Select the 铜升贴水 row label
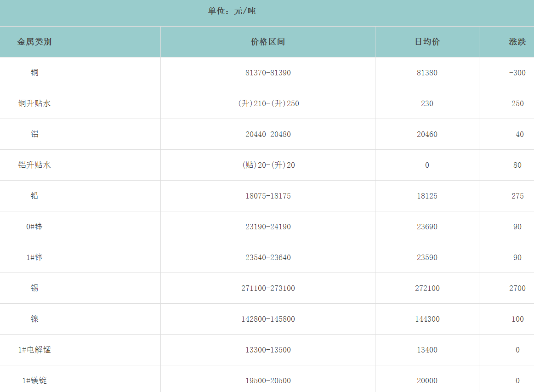The height and width of the screenshot is (392, 534). click(x=34, y=103)
